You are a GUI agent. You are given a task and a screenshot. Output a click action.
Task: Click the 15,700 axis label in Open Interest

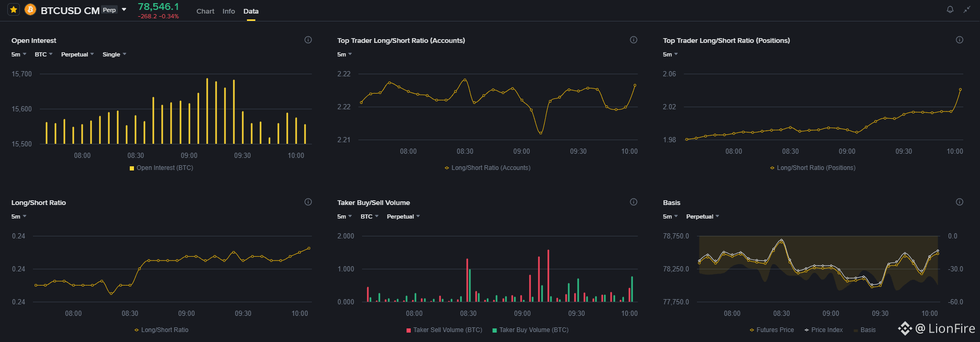[22, 74]
